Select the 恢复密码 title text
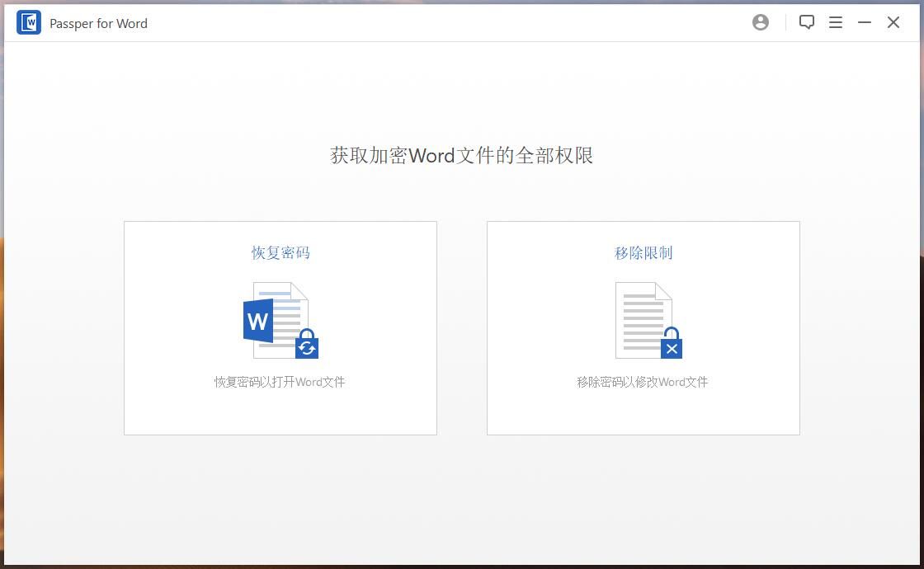Screen dimensions: 924x569 click(280, 253)
